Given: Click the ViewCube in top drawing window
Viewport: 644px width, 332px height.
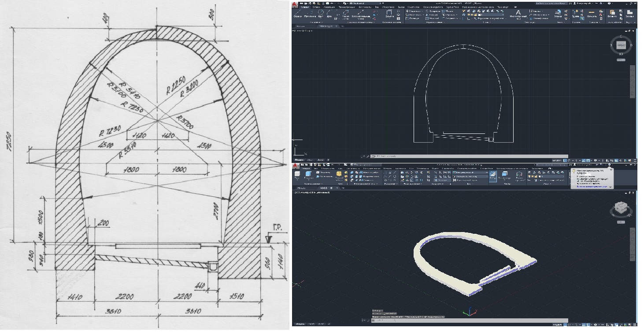Looking at the screenshot, I should click(621, 44).
